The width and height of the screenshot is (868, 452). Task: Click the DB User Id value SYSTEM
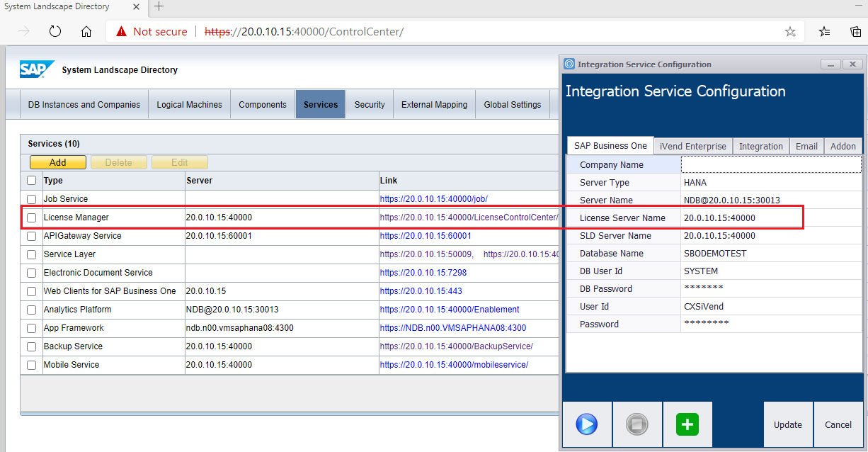[701, 271]
